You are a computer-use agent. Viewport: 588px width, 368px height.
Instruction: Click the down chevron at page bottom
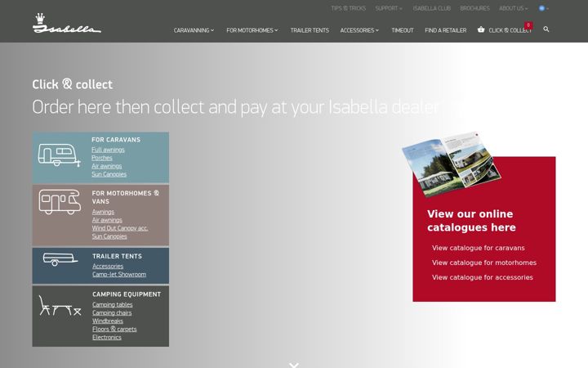294,365
